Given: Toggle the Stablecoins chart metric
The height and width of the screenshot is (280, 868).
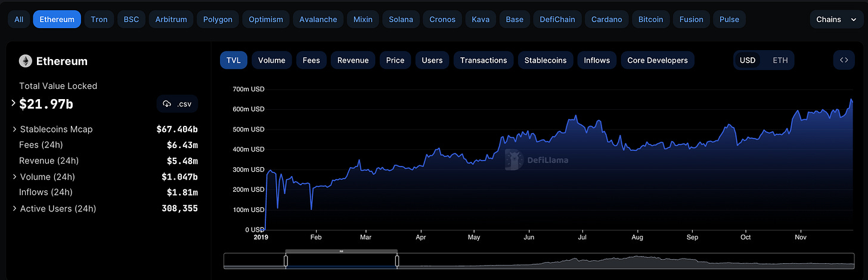Looking at the screenshot, I should (546, 60).
